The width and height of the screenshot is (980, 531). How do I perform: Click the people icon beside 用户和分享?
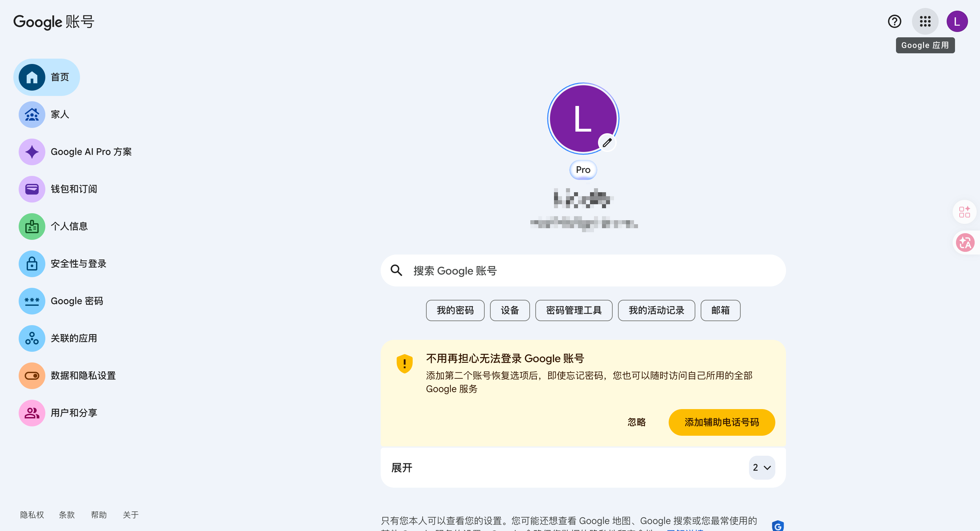point(32,412)
